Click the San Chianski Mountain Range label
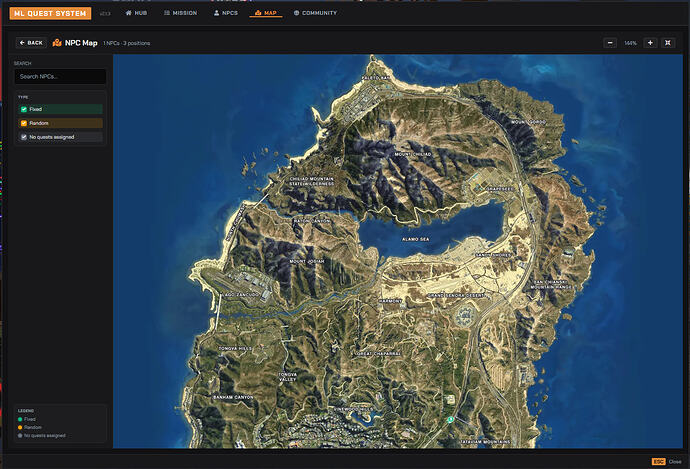This screenshot has height=469, width=690. (x=551, y=284)
